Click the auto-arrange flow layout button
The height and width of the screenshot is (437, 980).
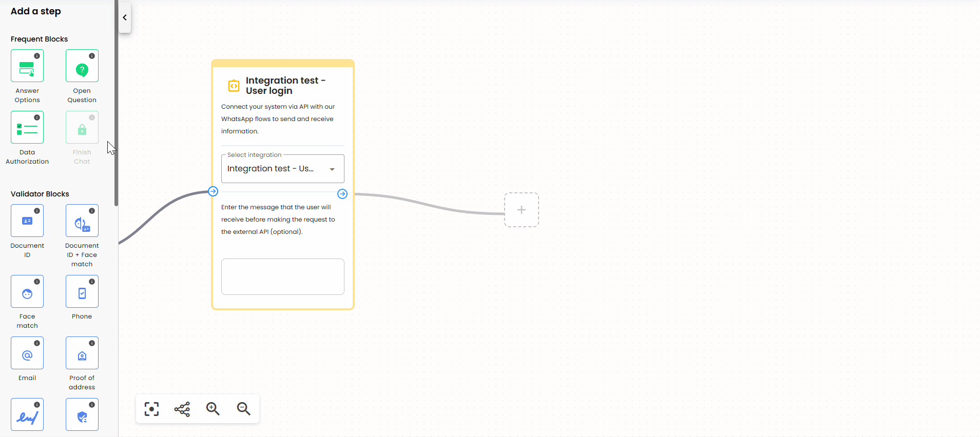[x=182, y=409]
